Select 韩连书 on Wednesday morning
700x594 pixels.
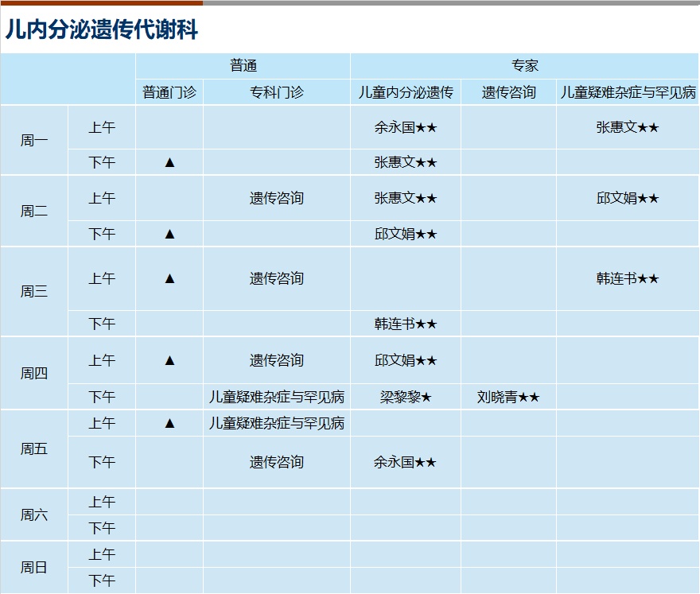coord(627,278)
